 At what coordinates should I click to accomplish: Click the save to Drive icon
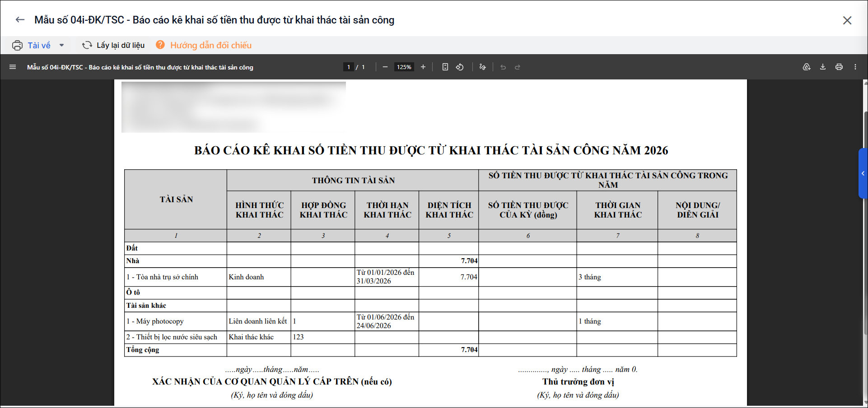coord(807,67)
